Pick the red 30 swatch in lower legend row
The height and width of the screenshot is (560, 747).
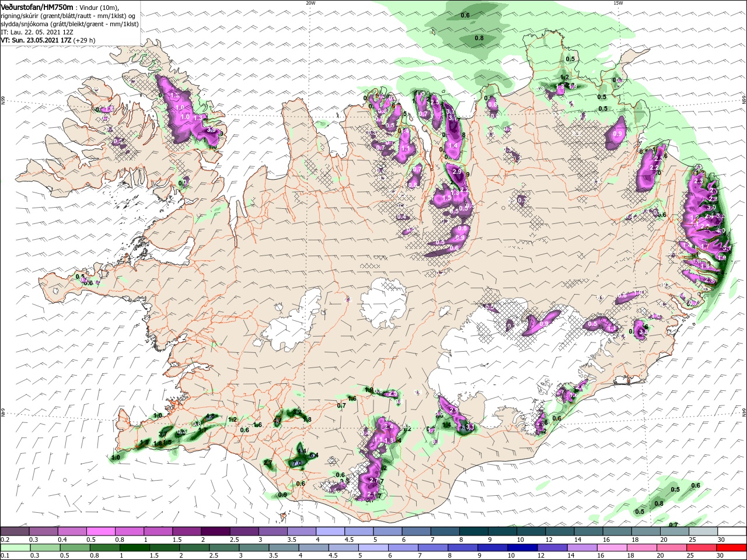pyautogui.click(x=732, y=547)
